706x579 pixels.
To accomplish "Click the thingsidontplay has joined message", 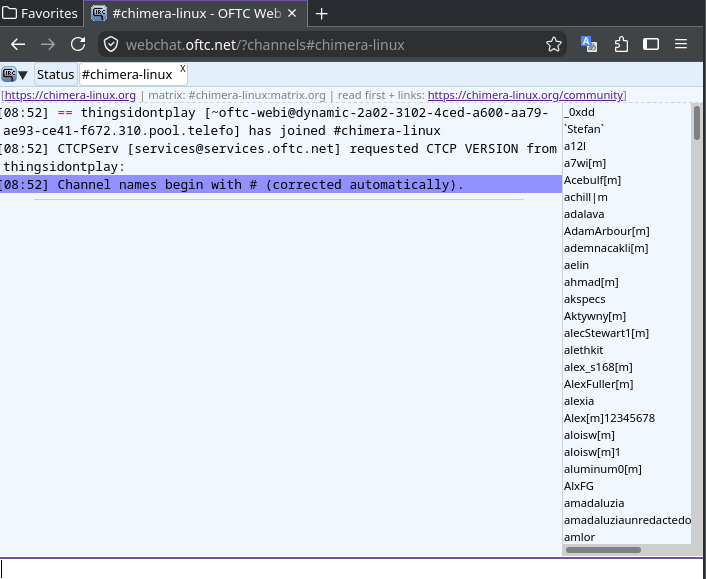I will pyautogui.click(x=281, y=122).
